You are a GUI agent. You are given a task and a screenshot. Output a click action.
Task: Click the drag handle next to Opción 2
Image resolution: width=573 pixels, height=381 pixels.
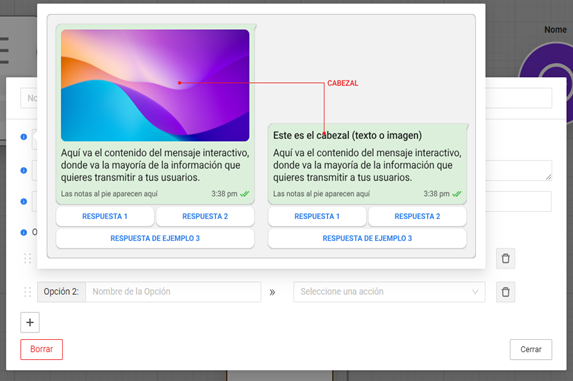click(27, 292)
